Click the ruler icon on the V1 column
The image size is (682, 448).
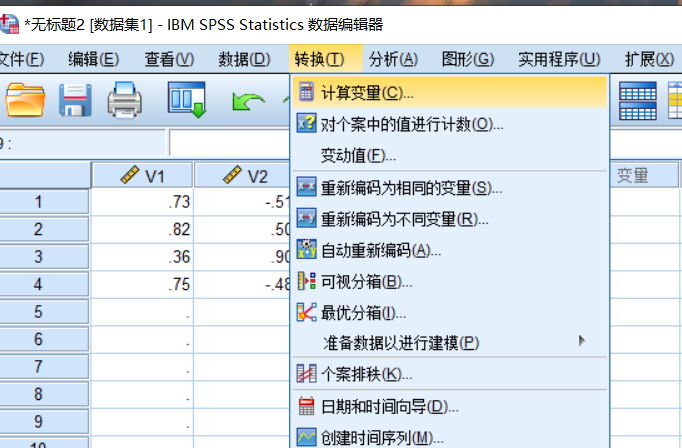click(130, 175)
